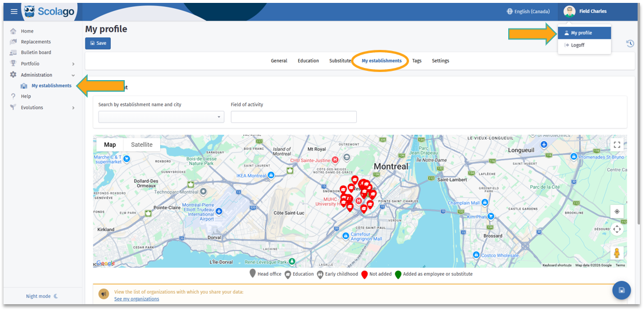Click the Help question mark icon
This screenshot has height=310, width=644.
(13, 96)
